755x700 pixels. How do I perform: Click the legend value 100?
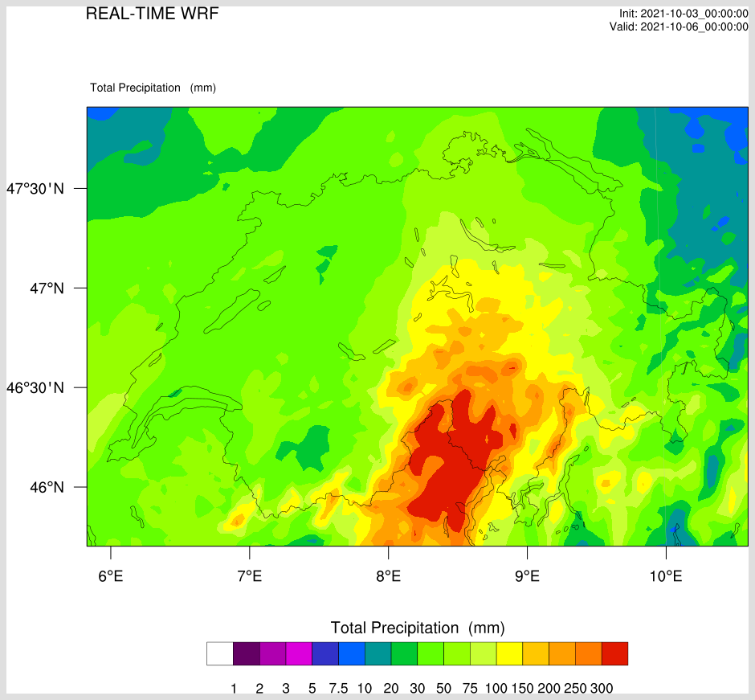(496, 689)
